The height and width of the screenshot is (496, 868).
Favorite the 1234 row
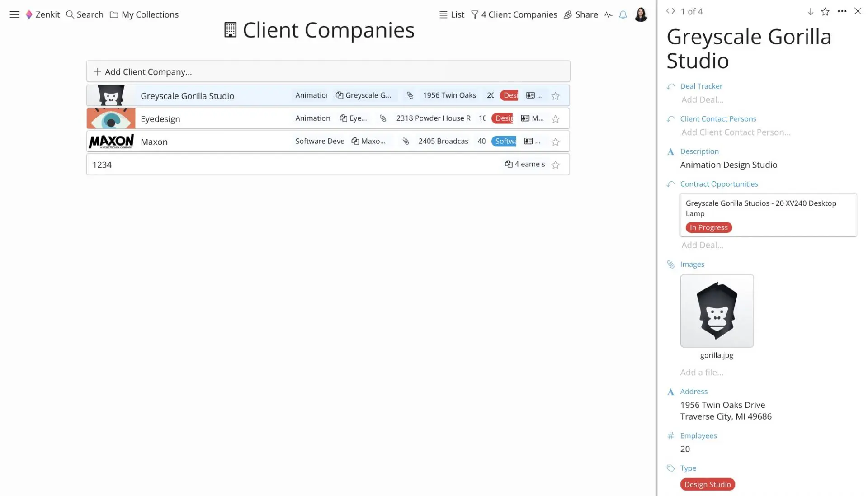point(556,165)
